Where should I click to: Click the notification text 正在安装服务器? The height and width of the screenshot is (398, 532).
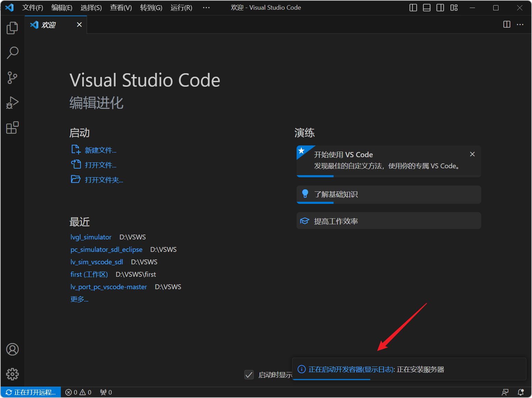point(420,369)
